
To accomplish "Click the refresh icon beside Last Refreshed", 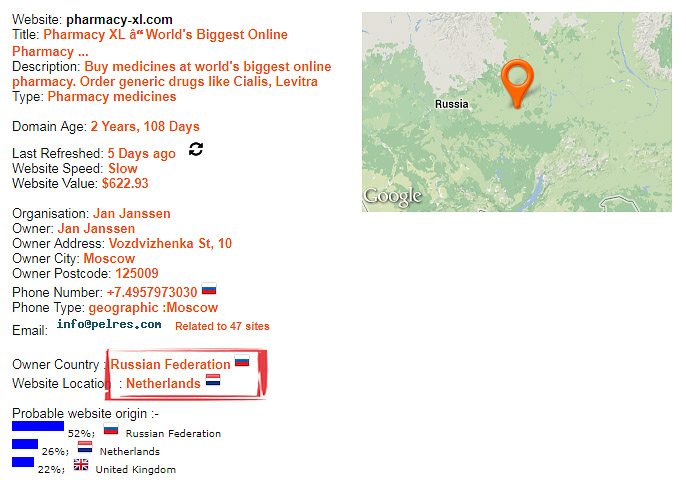I will (x=196, y=149).
